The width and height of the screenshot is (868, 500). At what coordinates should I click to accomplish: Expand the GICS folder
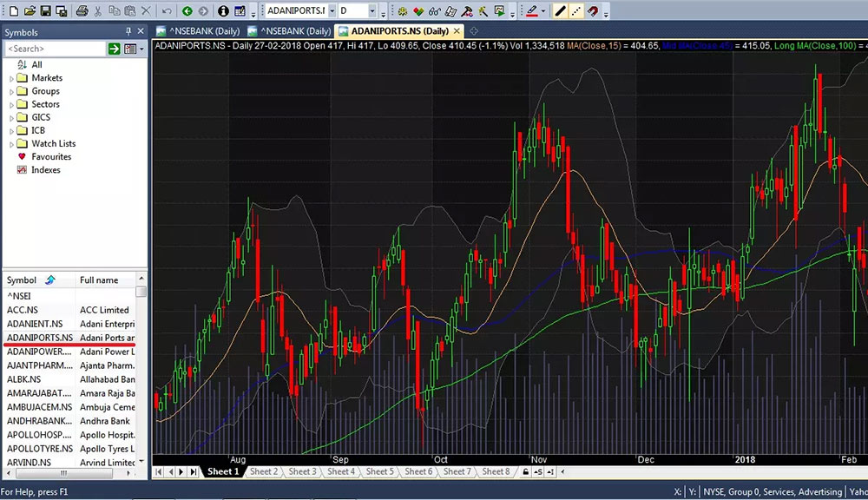11,117
